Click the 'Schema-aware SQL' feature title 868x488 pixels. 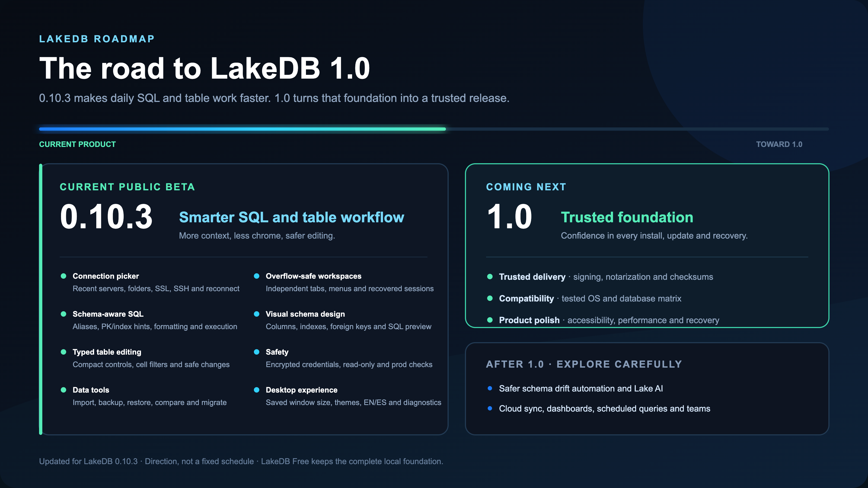click(x=108, y=314)
